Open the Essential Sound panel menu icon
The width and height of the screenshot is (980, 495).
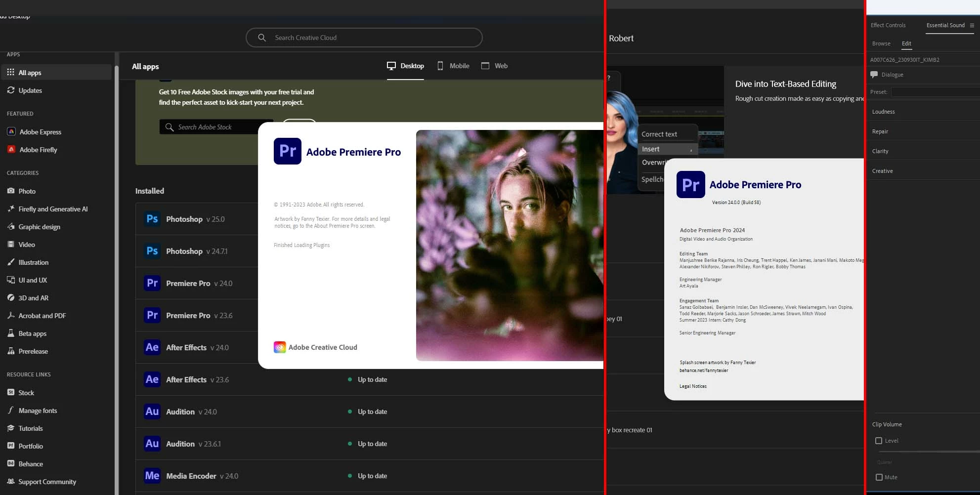(972, 25)
